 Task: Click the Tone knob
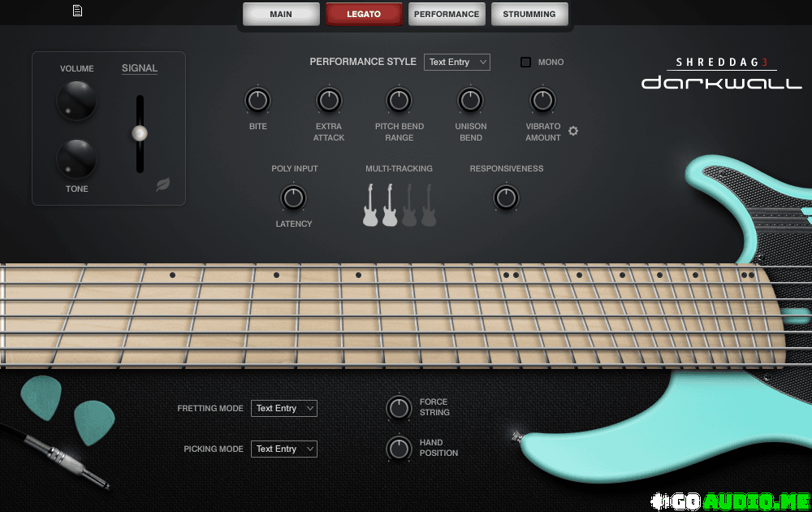tap(76, 158)
